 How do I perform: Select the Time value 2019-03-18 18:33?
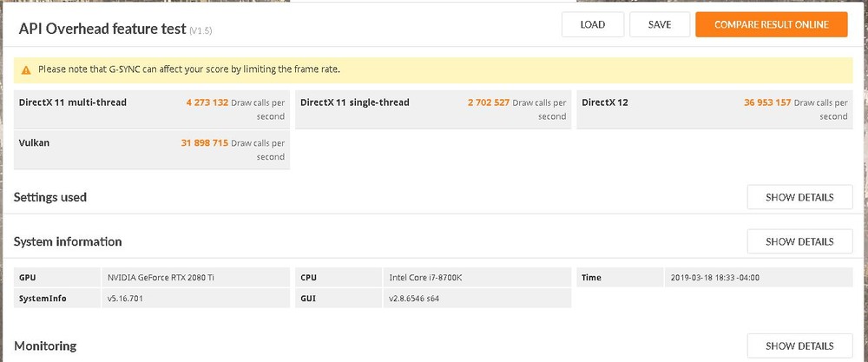tap(715, 278)
